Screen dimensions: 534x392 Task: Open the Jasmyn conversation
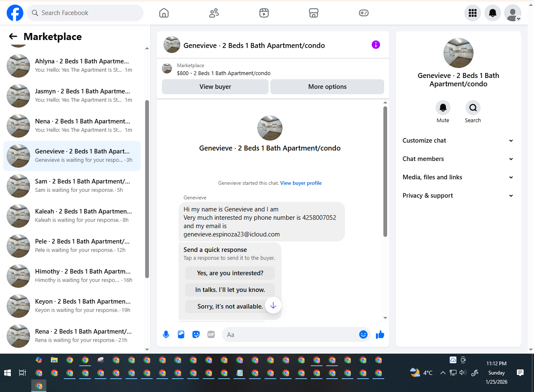(x=72, y=96)
